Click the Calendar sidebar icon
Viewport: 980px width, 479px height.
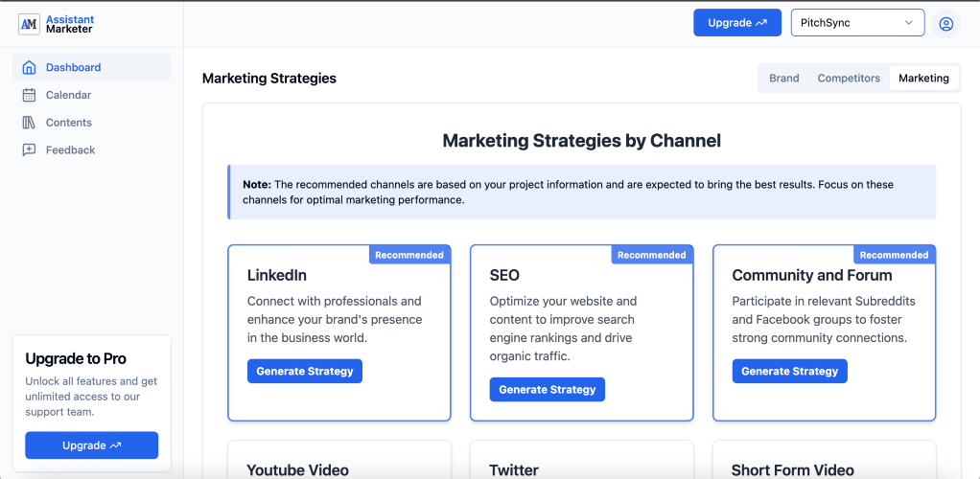tap(29, 95)
